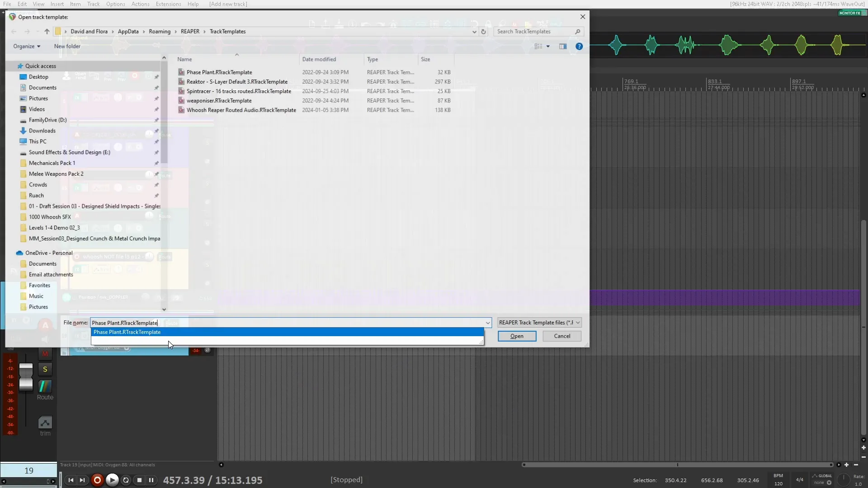Zoom in horizontally with plus icon
Screen dimensions: 868x488
pyautogui.click(x=846, y=465)
